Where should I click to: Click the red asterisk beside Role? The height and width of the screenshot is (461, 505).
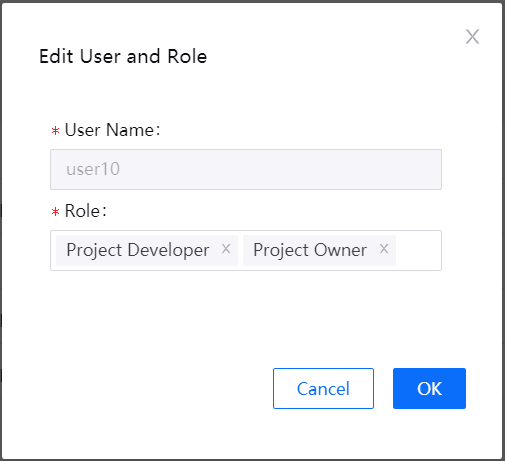[x=55, y=211]
